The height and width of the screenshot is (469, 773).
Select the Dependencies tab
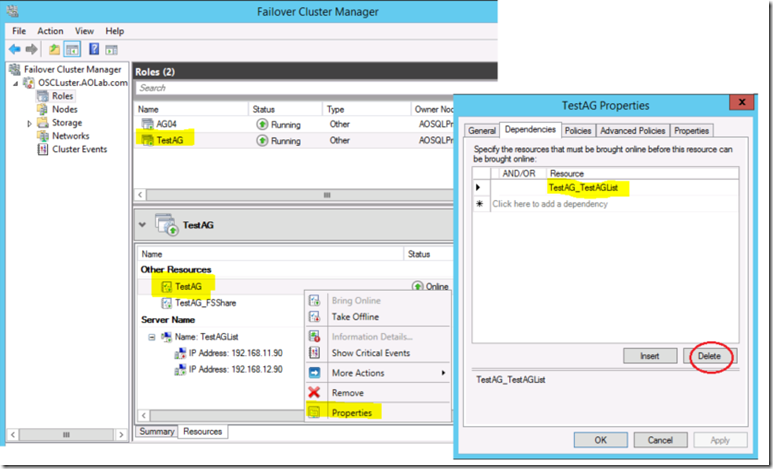pos(530,130)
